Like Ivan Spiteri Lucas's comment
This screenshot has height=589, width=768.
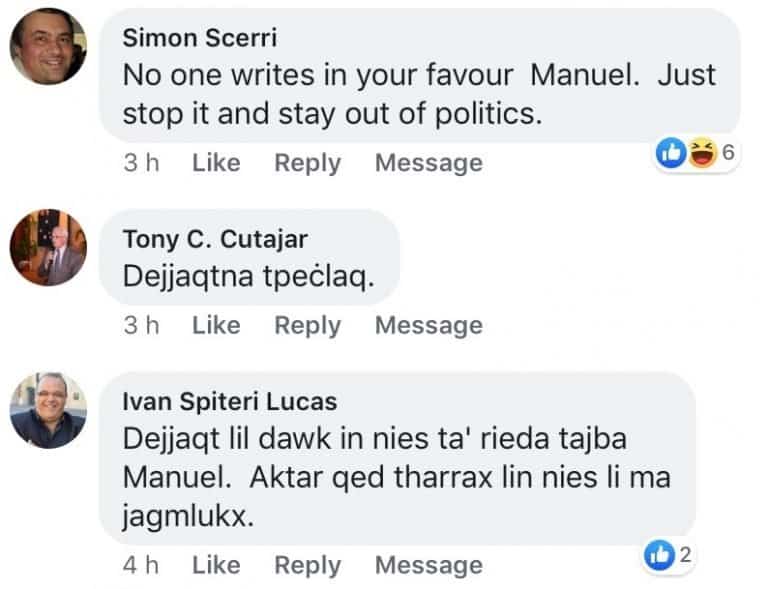[x=216, y=565]
